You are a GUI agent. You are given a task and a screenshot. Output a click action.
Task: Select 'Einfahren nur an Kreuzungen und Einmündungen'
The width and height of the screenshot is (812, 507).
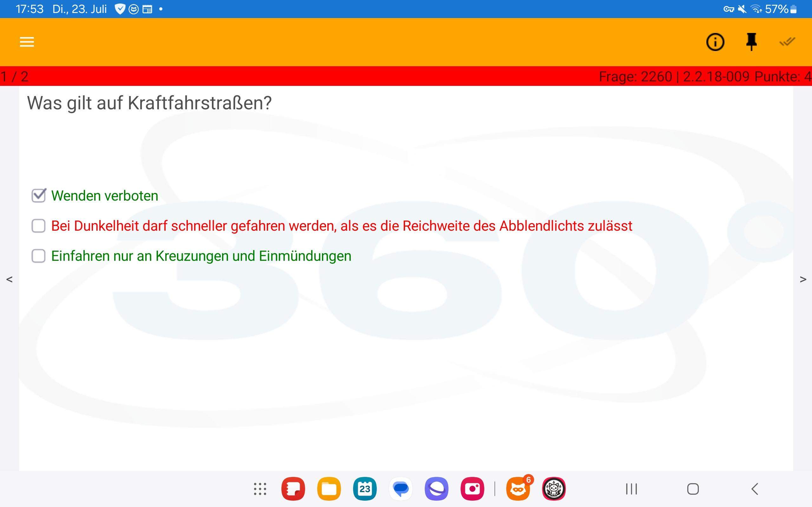[x=39, y=256]
